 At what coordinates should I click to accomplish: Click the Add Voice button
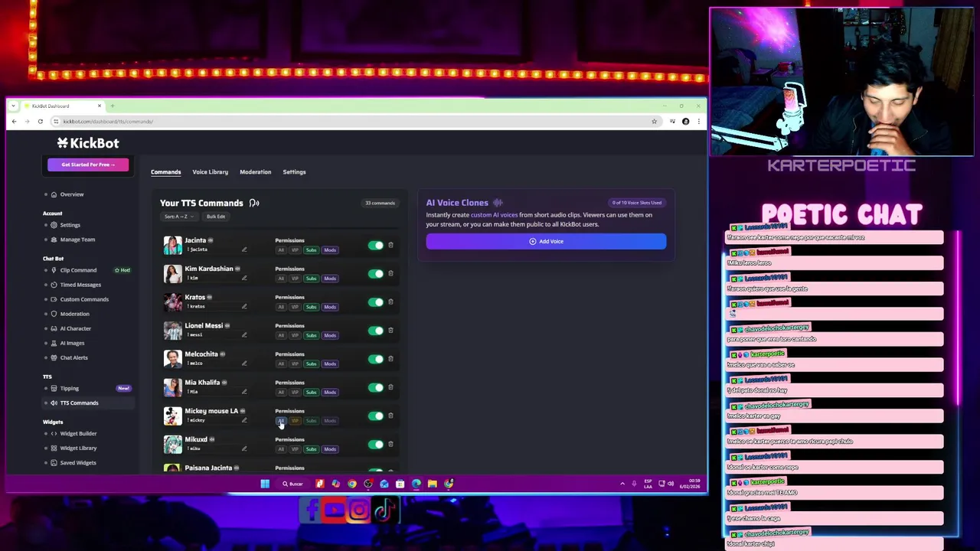pyautogui.click(x=546, y=241)
